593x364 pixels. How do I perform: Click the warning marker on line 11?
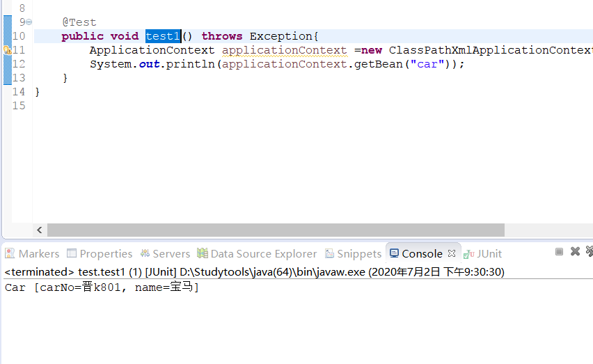pos(7,50)
